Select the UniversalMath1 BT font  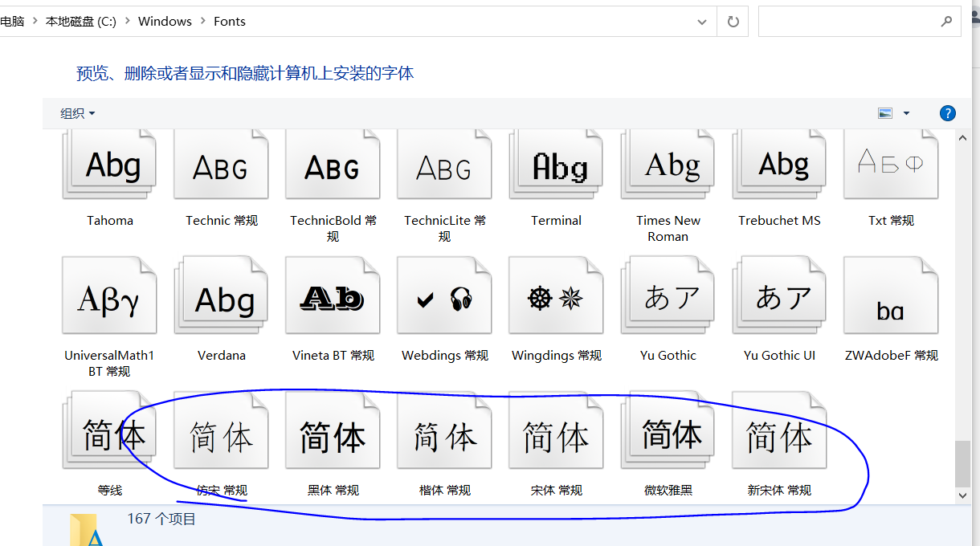click(x=110, y=299)
